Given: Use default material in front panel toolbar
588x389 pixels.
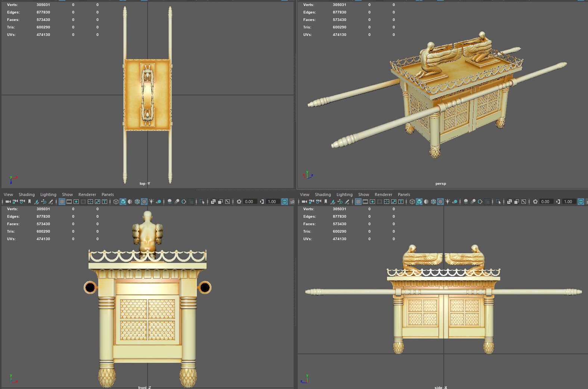Looking at the screenshot, I should 130,202.
